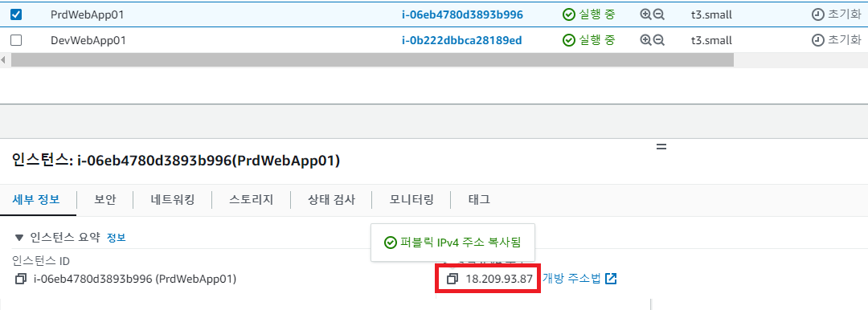Screen dimensions: 868x310
Task: Switch to the 보안 tab
Action: point(105,200)
